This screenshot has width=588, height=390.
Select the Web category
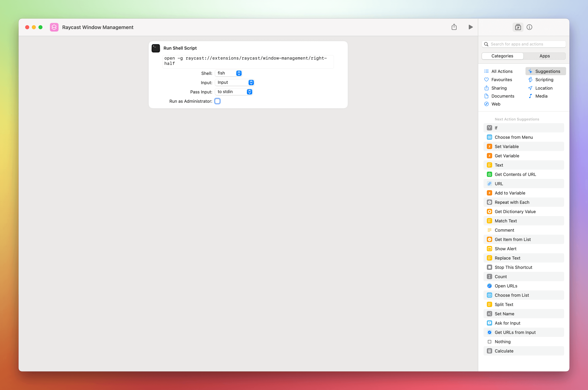click(x=496, y=104)
